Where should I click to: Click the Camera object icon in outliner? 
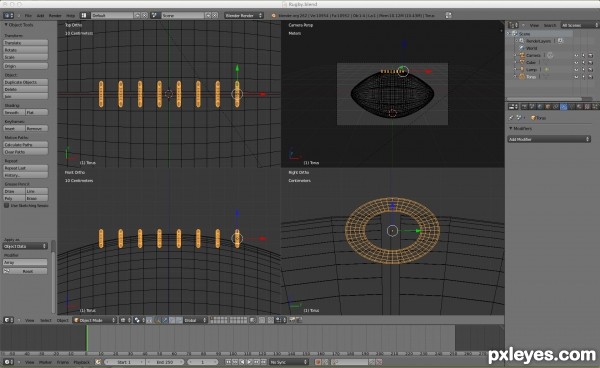[x=522, y=55]
